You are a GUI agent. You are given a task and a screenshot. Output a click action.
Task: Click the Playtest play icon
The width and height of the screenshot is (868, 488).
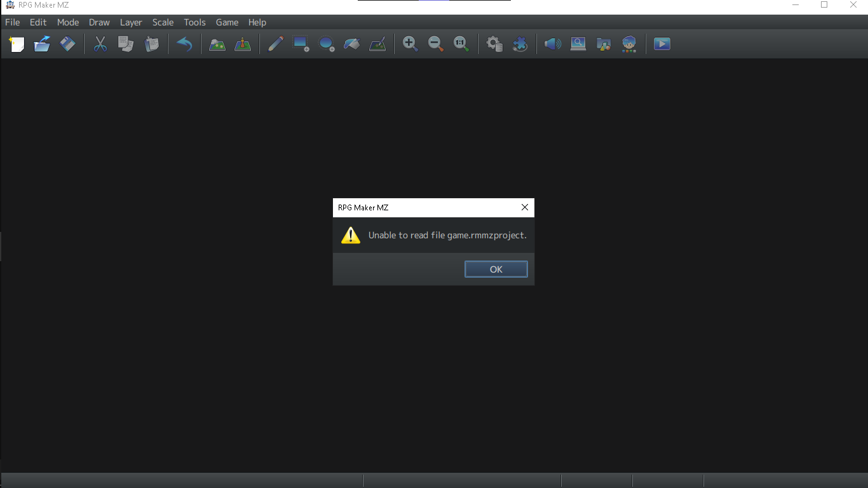tap(662, 44)
